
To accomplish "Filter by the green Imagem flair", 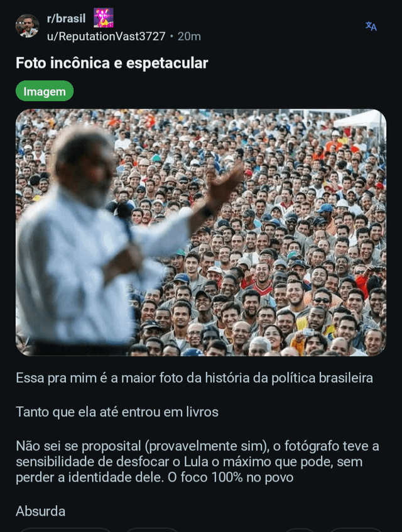I will coord(45,91).
